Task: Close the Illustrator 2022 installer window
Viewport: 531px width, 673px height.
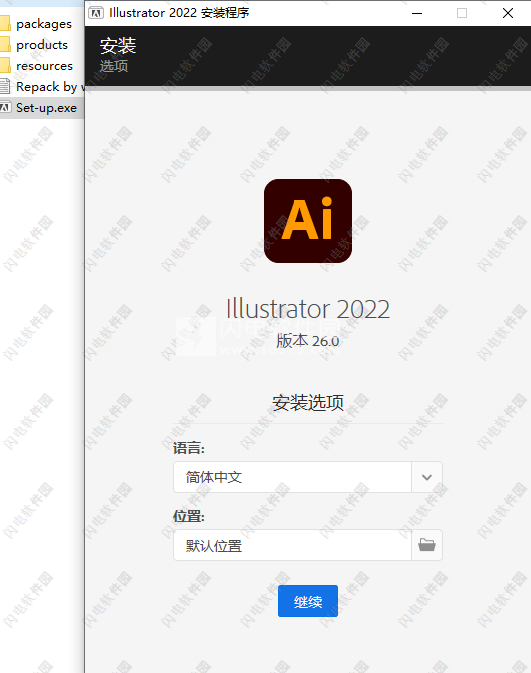Action: click(x=508, y=13)
